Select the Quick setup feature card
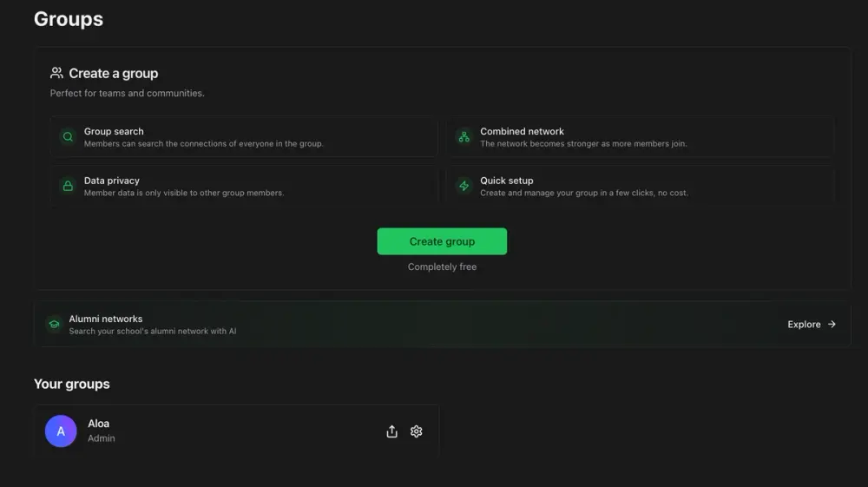Image resolution: width=868 pixels, height=487 pixels. (640, 186)
